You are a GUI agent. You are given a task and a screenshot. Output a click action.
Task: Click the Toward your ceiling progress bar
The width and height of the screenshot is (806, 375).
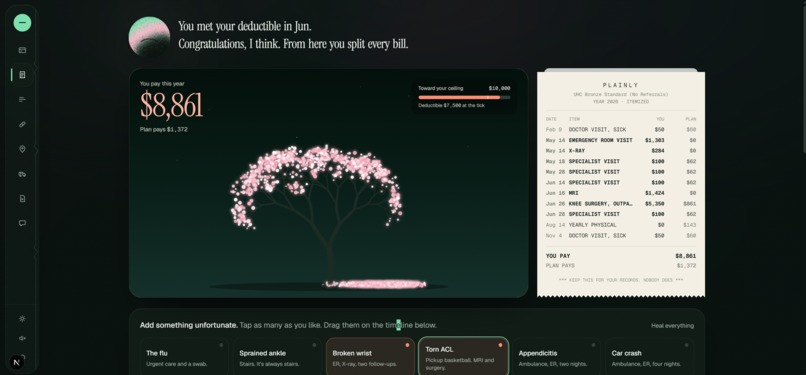tap(464, 97)
